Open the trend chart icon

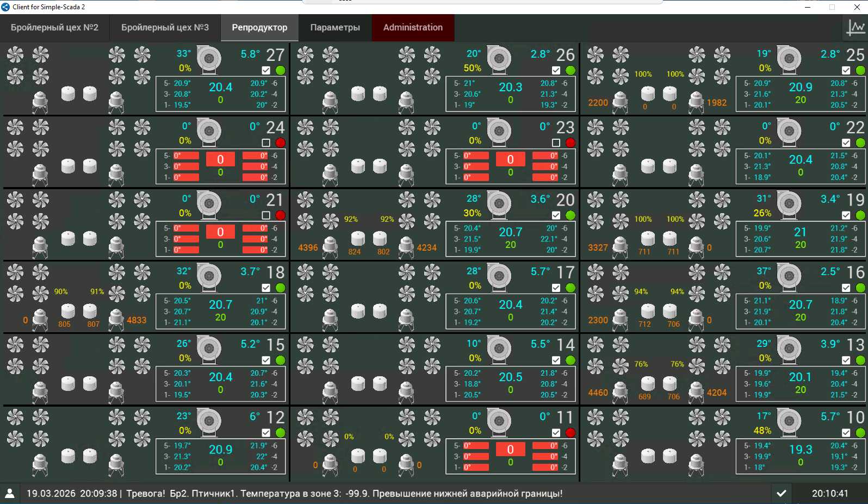855,27
